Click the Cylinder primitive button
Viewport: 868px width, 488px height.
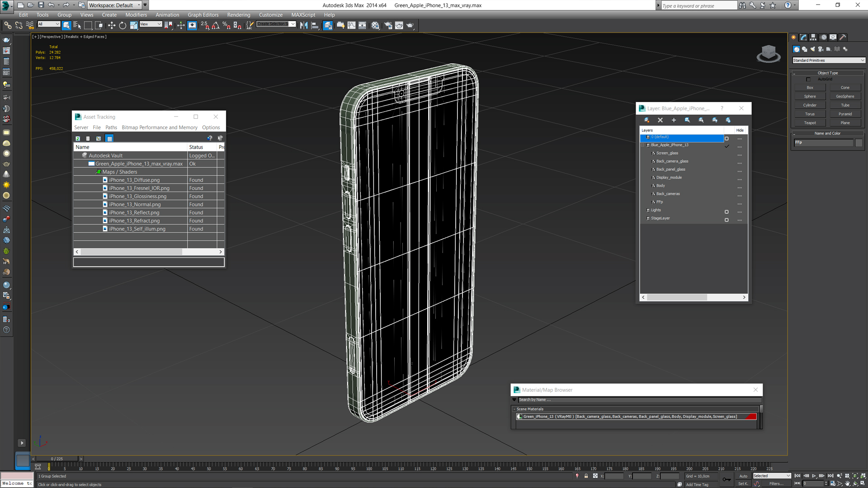[x=810, y=105]
